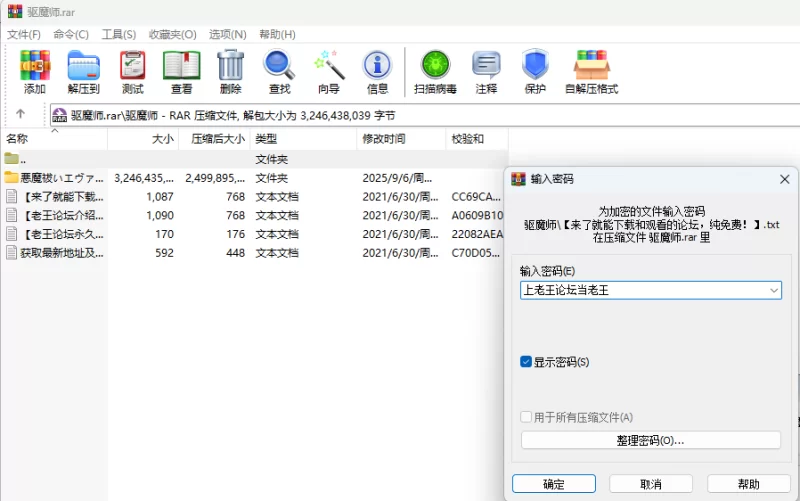800x501 pixels.
Task: Go up one level with arrow icon
Action: tap(20, 114)
